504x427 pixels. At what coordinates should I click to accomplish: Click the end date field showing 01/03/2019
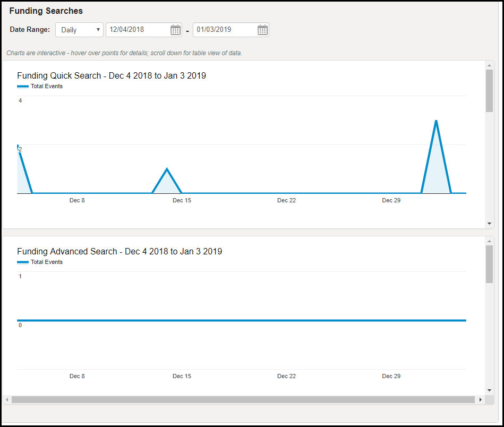pyautogui.click(x=224, y=30)
